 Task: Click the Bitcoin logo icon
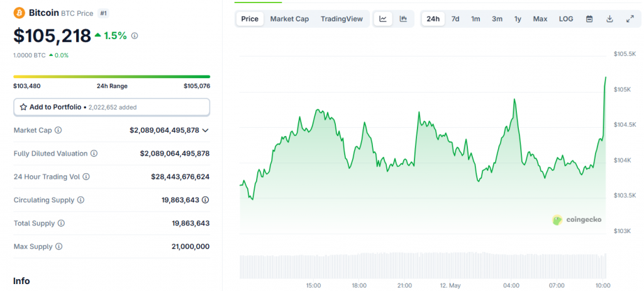point(19,13)
